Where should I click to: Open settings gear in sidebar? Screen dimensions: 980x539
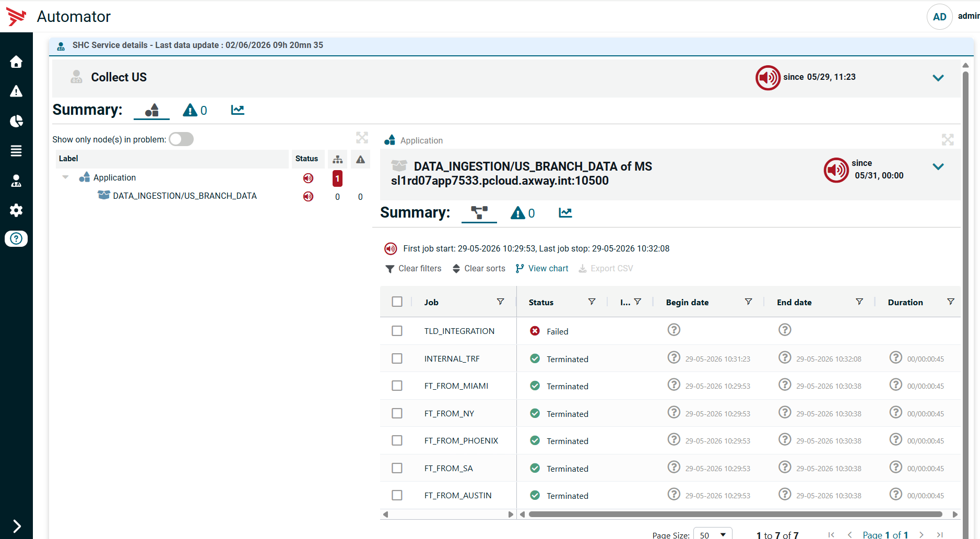click(x=16, y=210)
